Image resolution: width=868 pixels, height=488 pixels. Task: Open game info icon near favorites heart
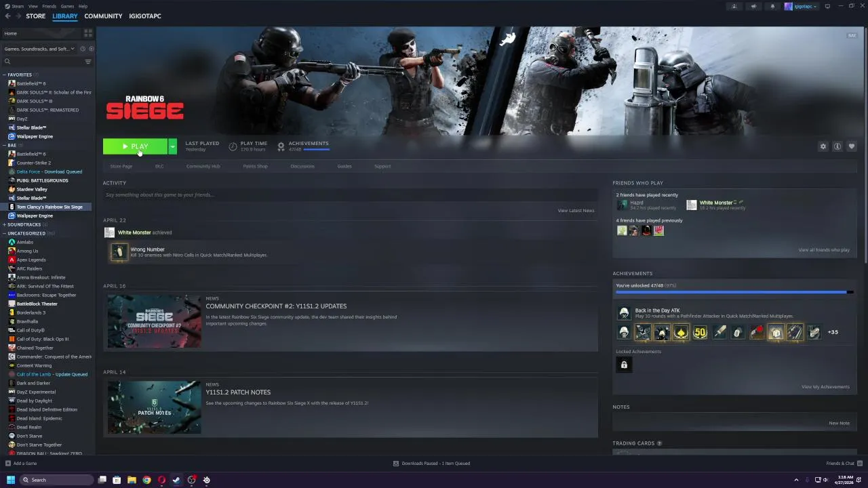pos(837,146)
